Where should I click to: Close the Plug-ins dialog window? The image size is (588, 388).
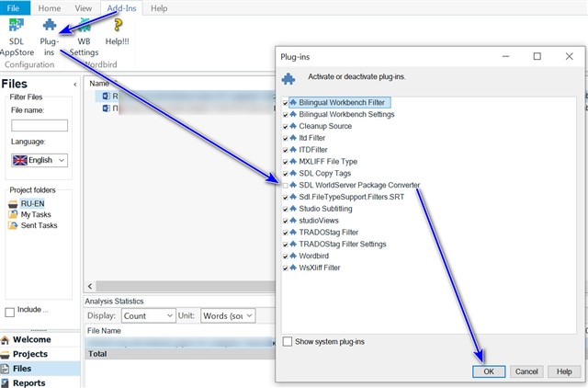pyautogui.click(x=570, y=57)
